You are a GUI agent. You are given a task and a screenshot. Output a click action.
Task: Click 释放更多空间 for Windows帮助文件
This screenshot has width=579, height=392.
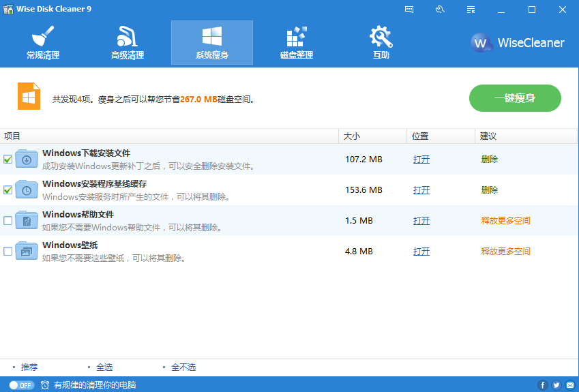coord(505,221)
